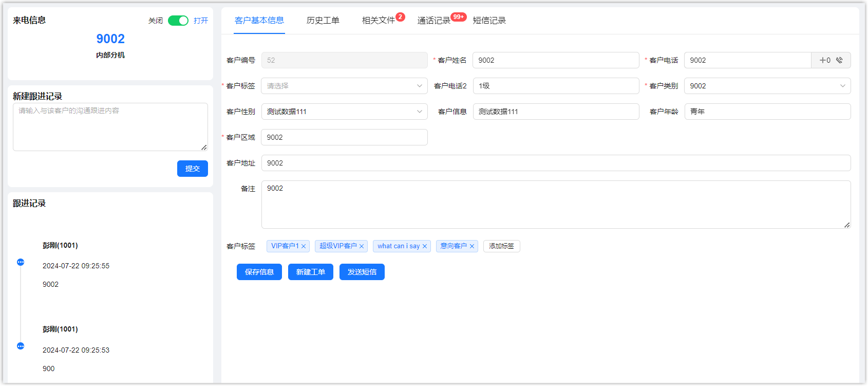Remove the 意向客户 tag
Image resolution: width=868 pixels, height=386 pixels.
click(472, 246)
